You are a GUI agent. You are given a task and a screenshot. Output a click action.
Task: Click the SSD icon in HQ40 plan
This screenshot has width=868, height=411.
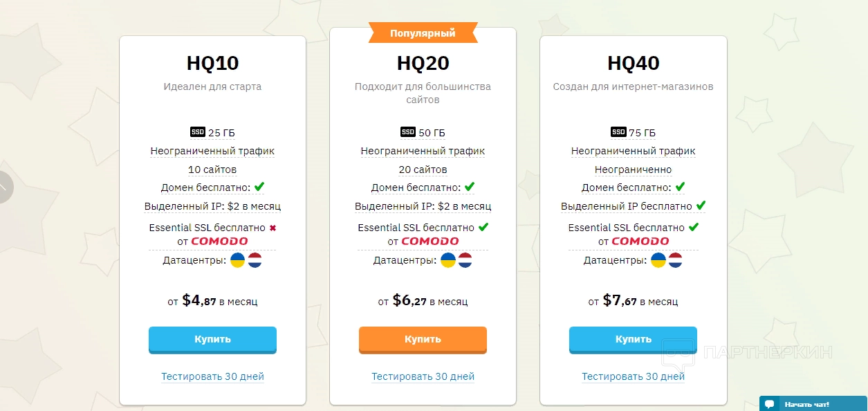click(618, 132)
